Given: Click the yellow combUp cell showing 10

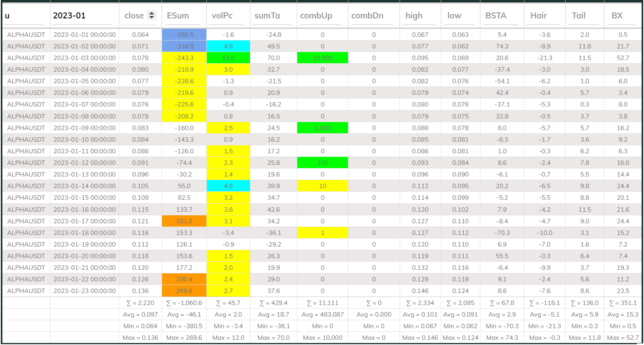Looking at the screenshot, I should (x=322, y=186).
